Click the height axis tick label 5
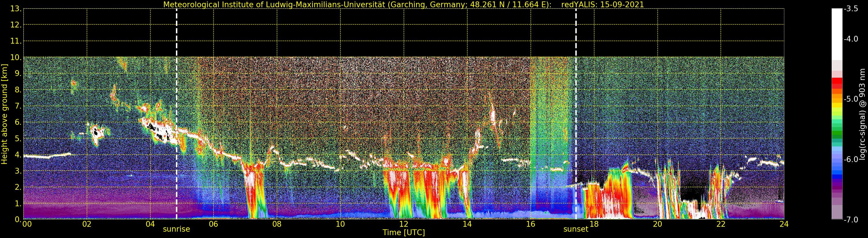 point(18,138)
